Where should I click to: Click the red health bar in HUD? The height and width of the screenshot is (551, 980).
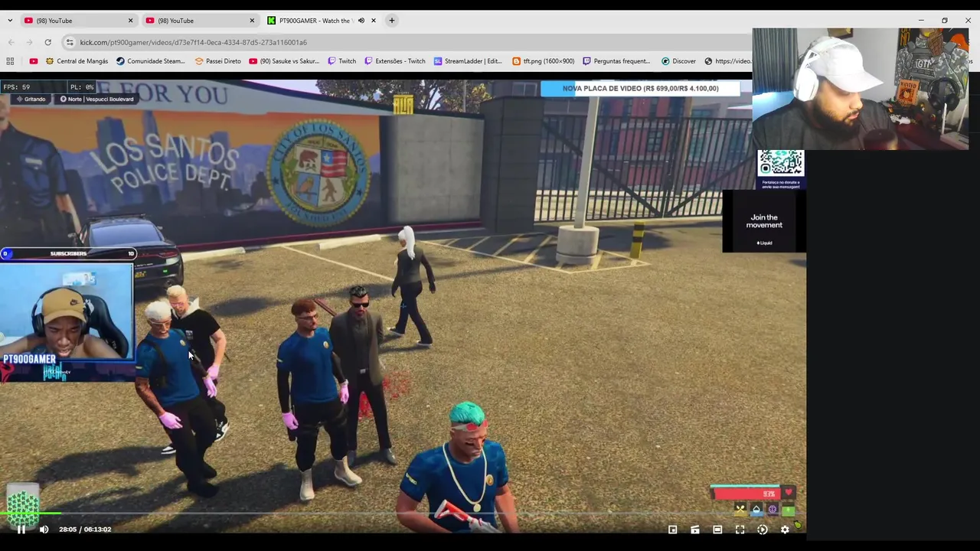pos(746,494)
